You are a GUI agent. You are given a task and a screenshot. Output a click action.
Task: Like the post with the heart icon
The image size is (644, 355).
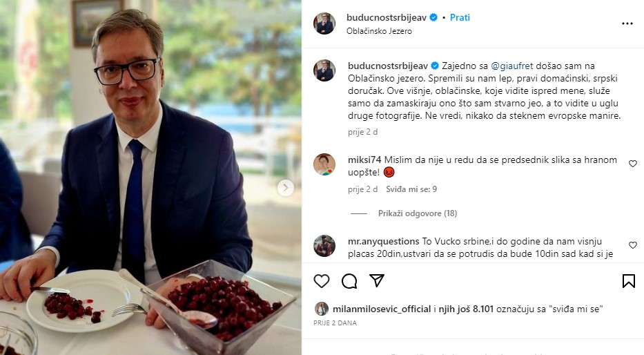[322, 280]
